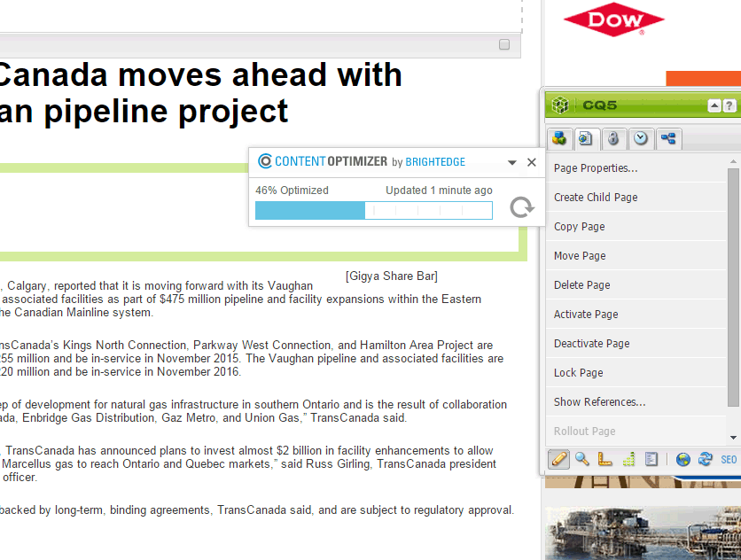Refresh the Content Optimizer score
This screenshot has width=741, height=560.
pos(522,207)
